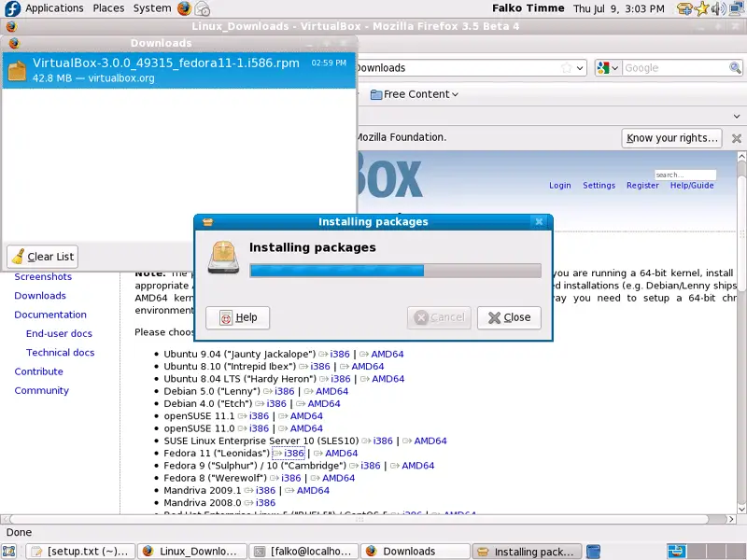This screenshot has height=560, width=747.
Task: Download Fedora 11 Leonidas i386 package
Action: 293,454
